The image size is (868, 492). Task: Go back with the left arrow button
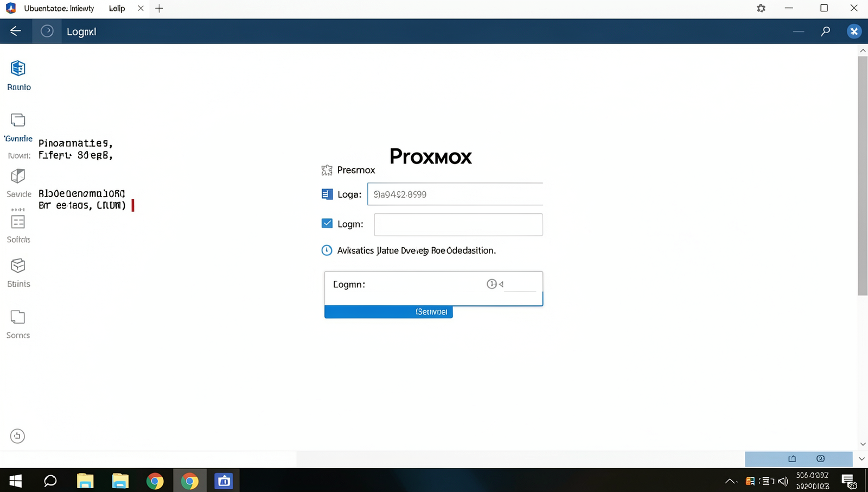coord(15,31)
